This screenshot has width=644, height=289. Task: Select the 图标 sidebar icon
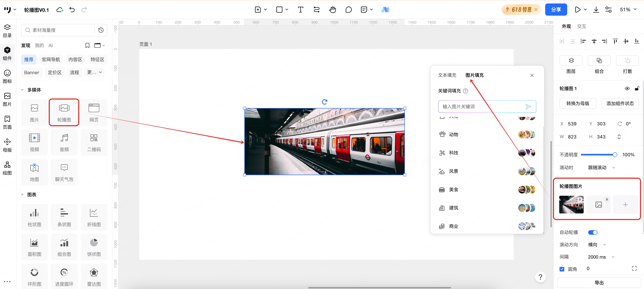point(7,76)
